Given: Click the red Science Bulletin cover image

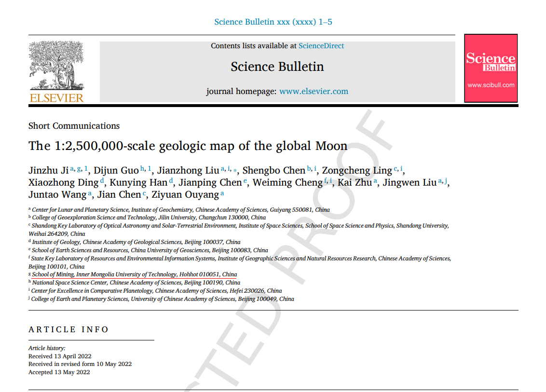Looking at the screenshot, I should click(491, 68).
